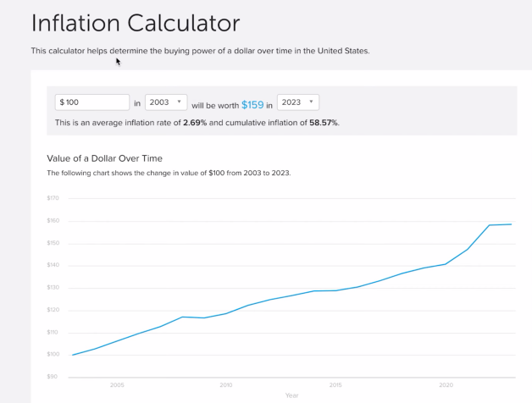Click the $160 y-axis label
The image size is (532, 403).
pyautogui.click(x=53, y=220)
